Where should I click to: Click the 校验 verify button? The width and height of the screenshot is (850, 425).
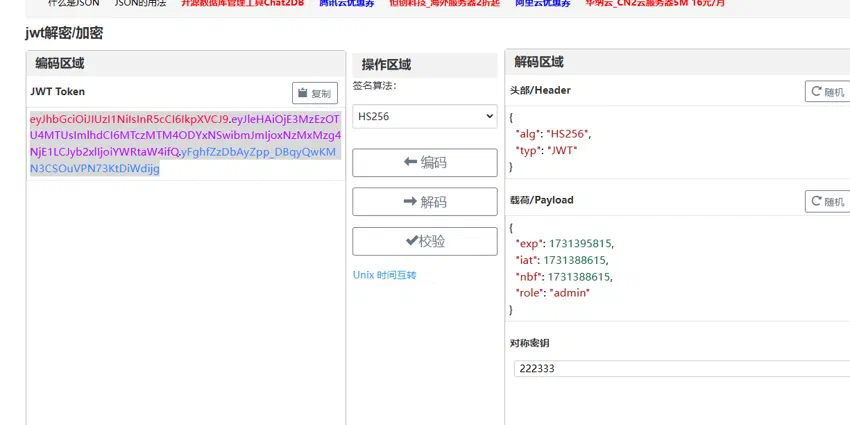tap(424, 241)
